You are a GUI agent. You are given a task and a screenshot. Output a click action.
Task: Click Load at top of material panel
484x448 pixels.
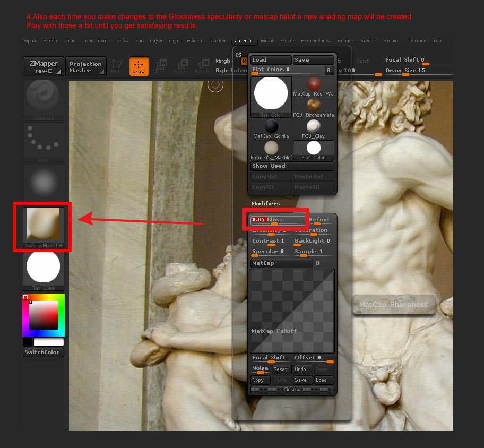coord(271,60)
